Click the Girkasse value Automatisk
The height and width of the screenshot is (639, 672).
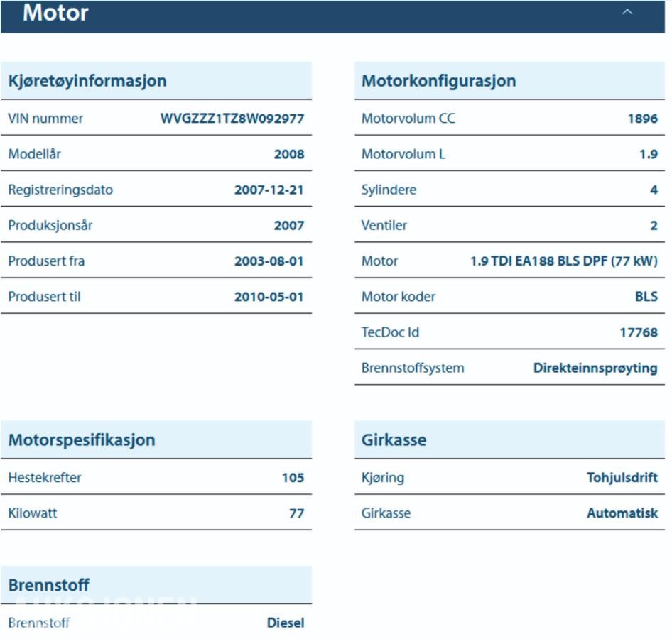(x=622, y=513)
